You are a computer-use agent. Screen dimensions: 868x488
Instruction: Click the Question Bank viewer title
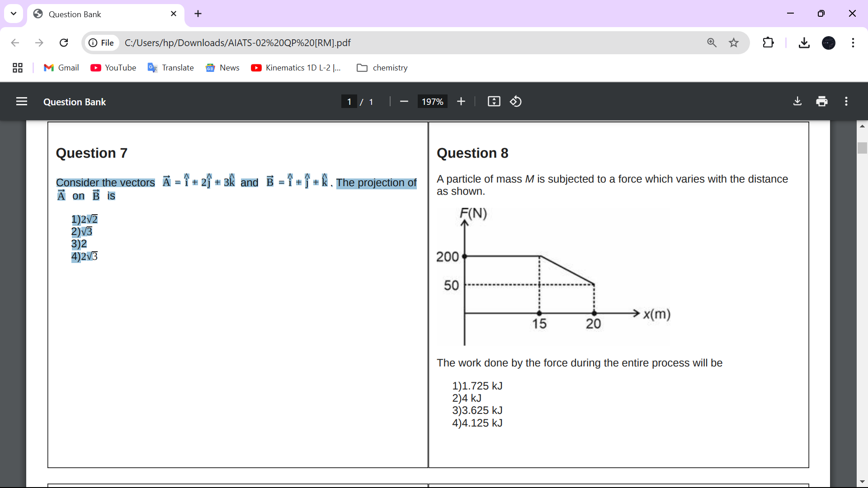click(75, 102)
